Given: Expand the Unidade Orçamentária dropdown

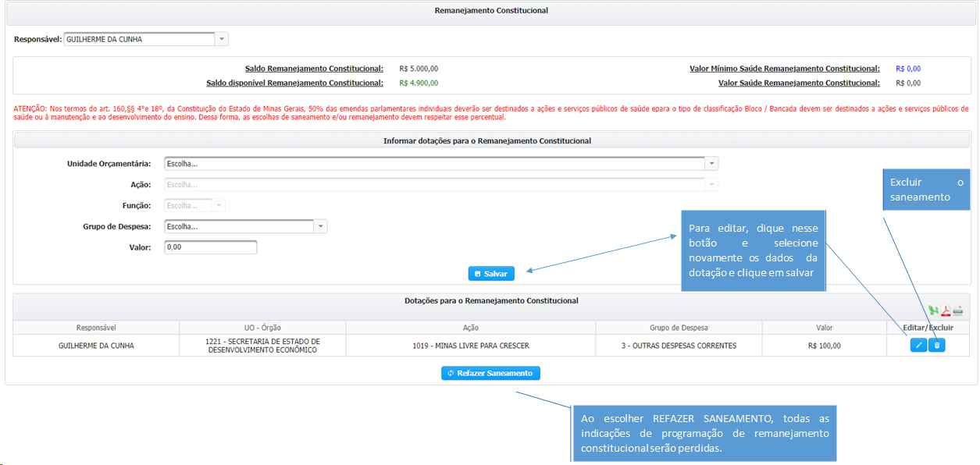Looking at the screenshot, I should coord(711,164).
